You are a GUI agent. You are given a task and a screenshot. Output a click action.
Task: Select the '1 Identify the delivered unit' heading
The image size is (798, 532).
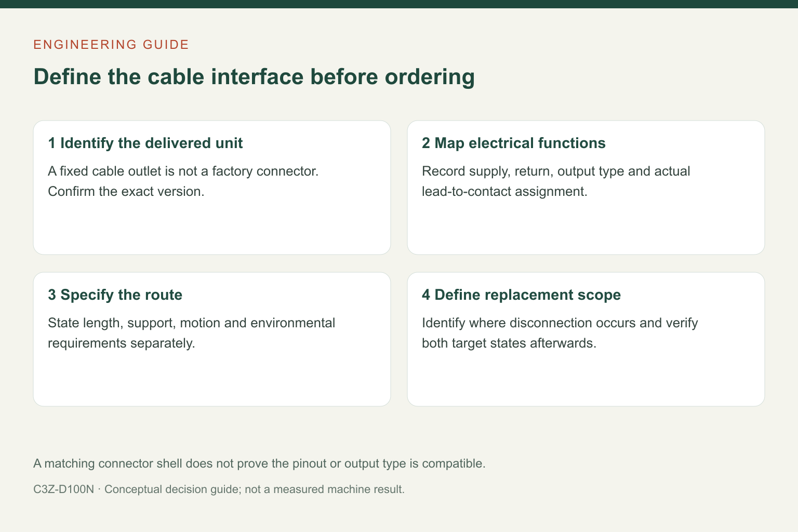[x=145, y=143]
